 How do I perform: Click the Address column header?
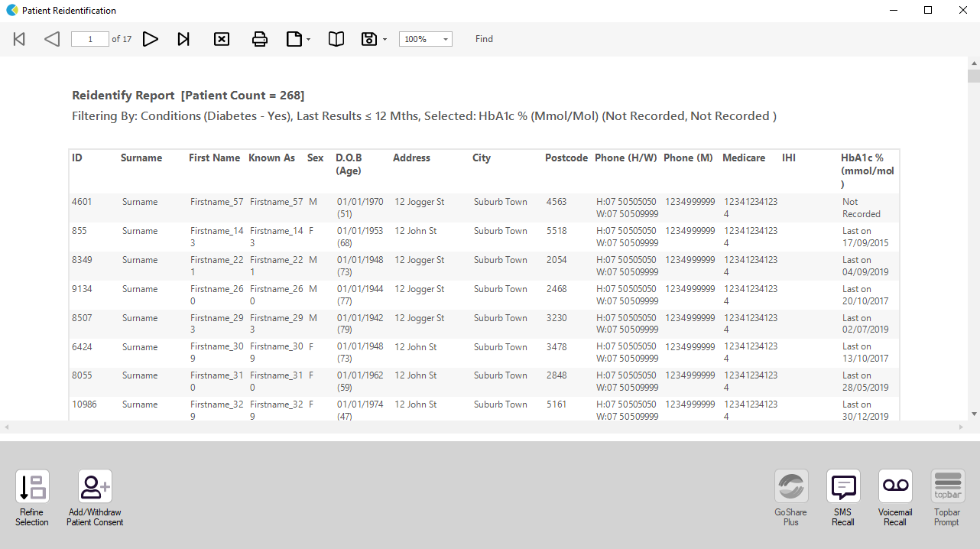pos(411,158)
